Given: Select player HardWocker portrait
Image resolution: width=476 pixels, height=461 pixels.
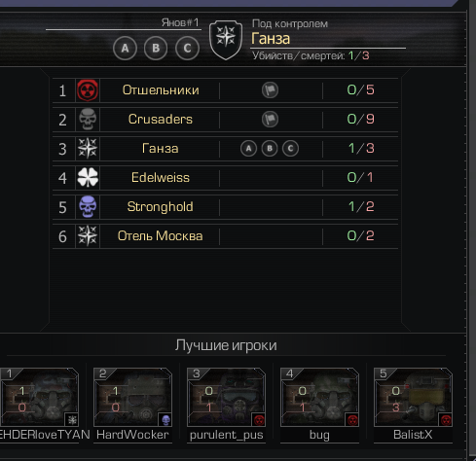Looking at the screenshot, I should 132,397.
